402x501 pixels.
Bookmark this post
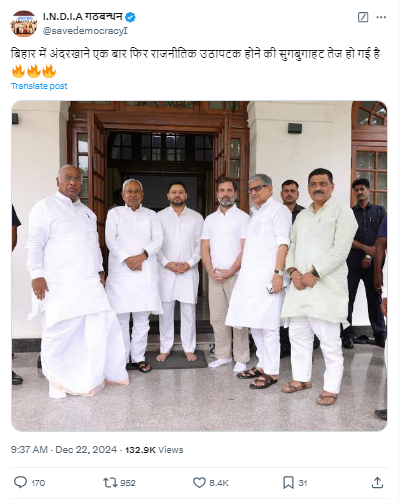(x=288, y=482)
